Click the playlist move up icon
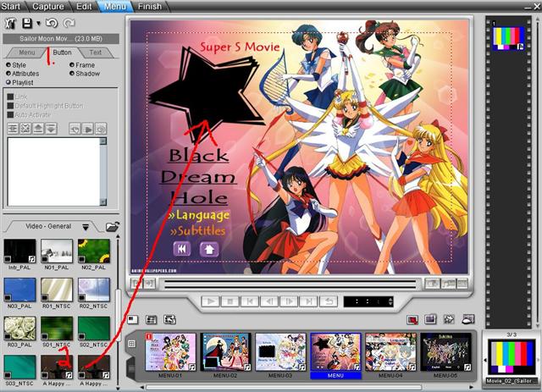Screen dimensions: 542x392 pyautogui.click(x=38, y=129)
